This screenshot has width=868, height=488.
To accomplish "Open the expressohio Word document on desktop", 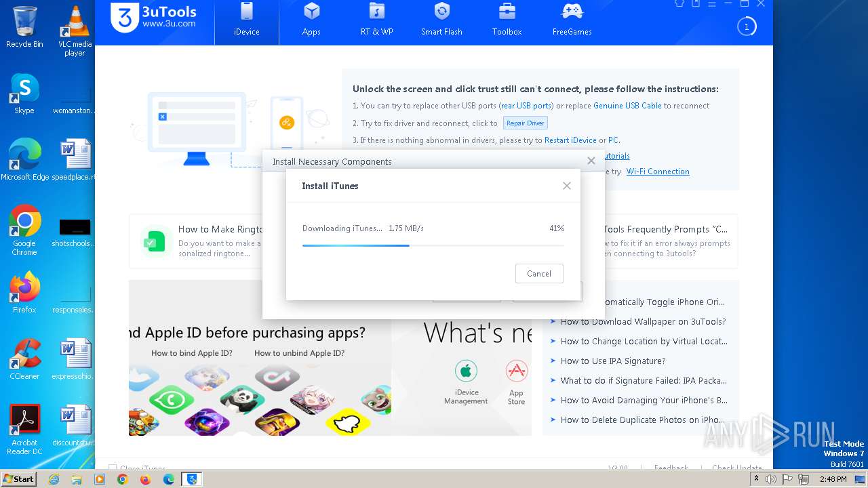I will 75,359.
